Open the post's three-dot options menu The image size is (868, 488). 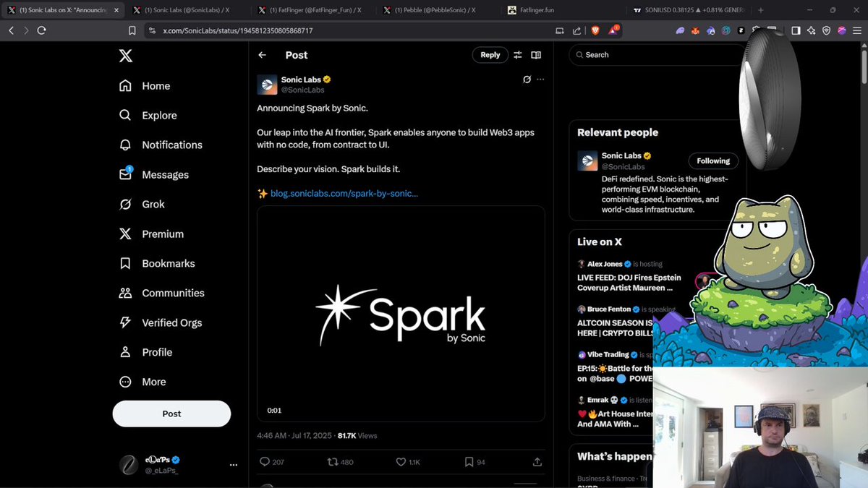pyautogui.click(x=540, y=80)
